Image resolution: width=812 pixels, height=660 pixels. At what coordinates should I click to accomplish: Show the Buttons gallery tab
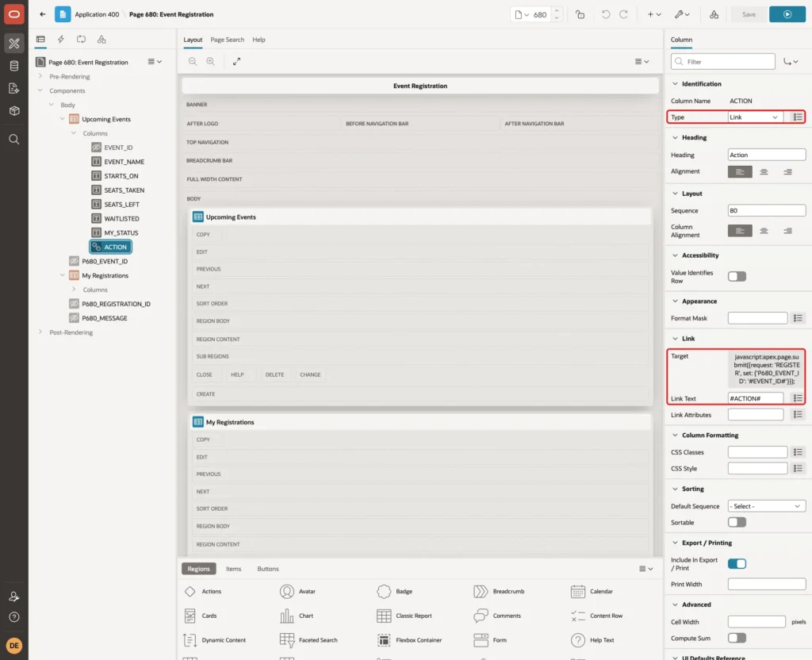tap(268, 569)
